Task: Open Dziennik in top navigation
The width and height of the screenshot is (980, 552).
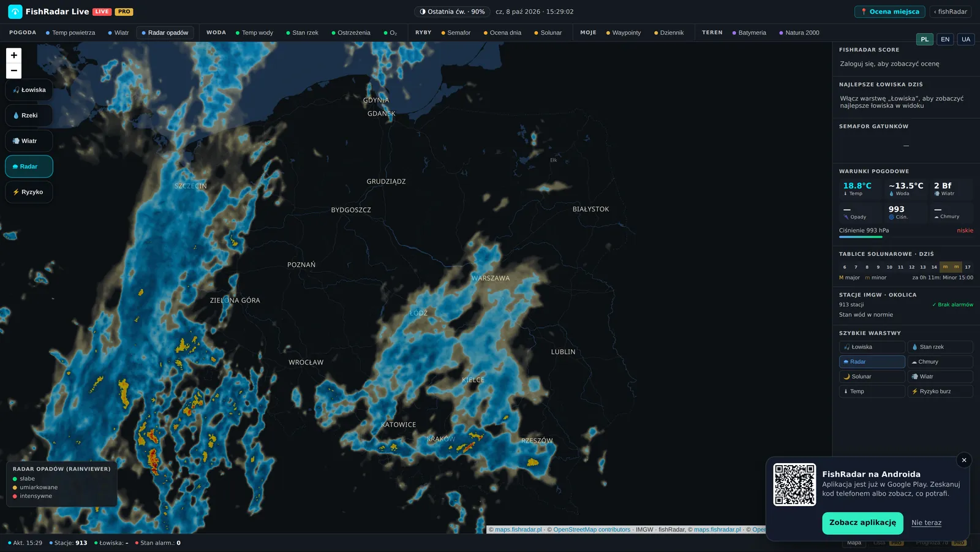Action: coord(669,33)
